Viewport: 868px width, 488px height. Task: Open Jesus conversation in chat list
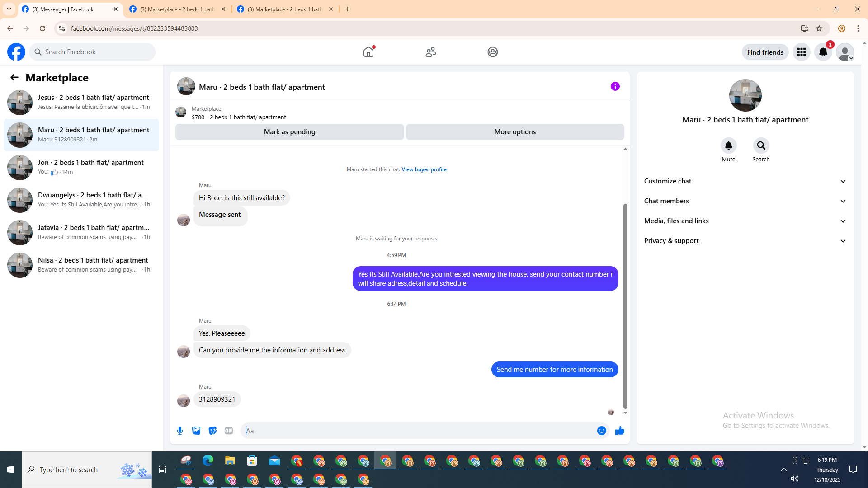click(81, 103)
